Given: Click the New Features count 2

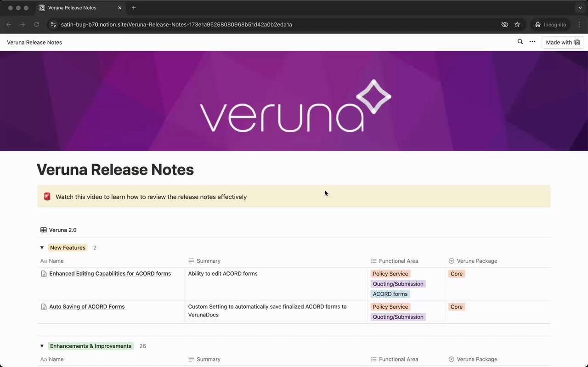Looking at the screenshot, I should [x=95, y=248].
